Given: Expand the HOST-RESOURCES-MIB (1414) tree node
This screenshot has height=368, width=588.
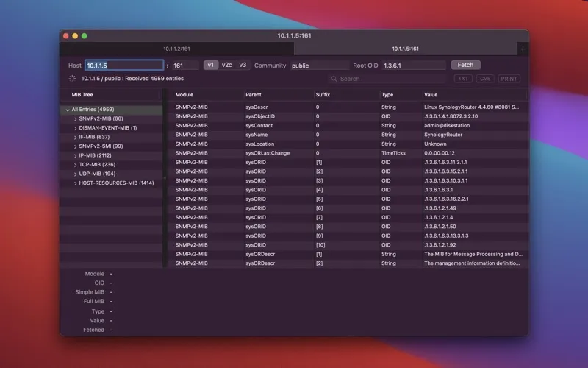Looking at the screenshot, I should pos(76,183).
